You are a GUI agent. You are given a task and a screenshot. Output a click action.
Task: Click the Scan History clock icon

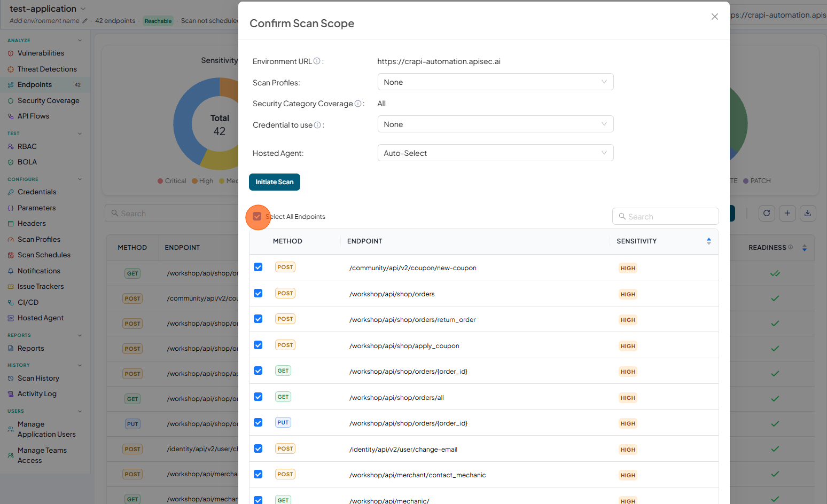tap(11, 379)
